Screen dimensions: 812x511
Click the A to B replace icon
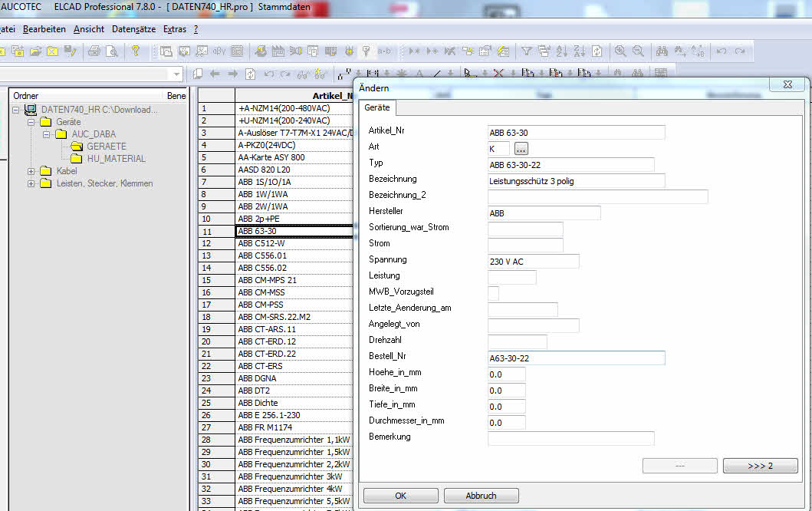(x=698, y=51)
